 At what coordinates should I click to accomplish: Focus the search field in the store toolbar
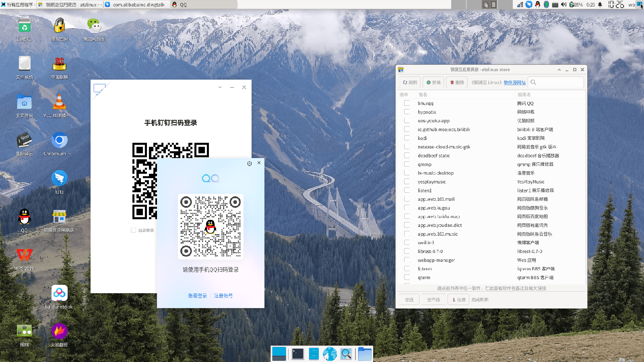tap(556, 82)
